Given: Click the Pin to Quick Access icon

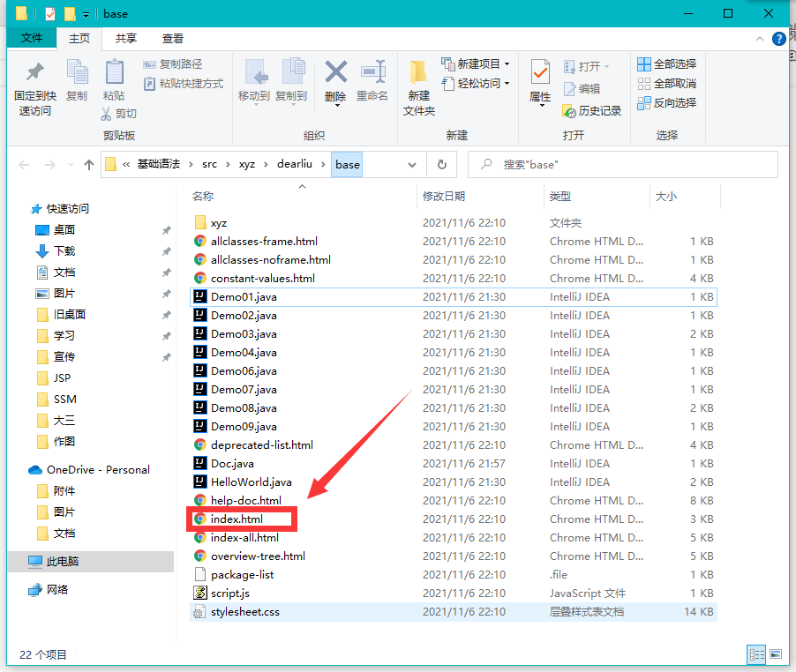Looking at the screenshot, I should pos(34,74).
